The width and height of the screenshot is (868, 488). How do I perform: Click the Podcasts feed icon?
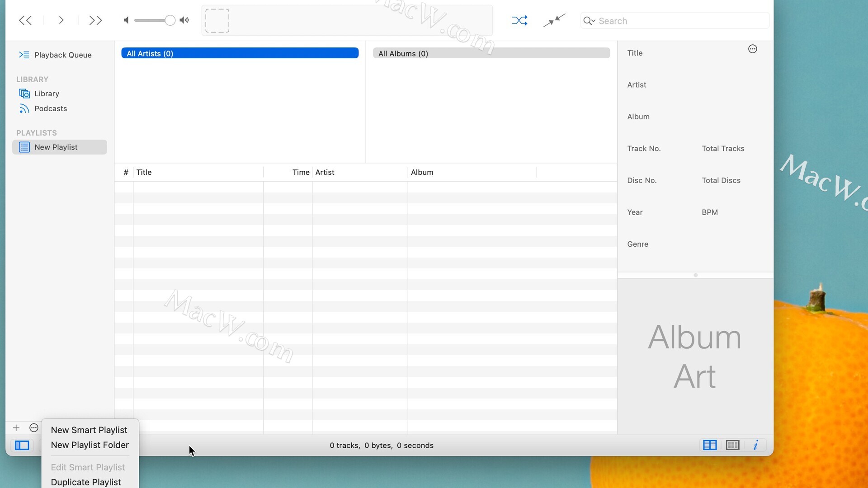click(x=24, y=108)
